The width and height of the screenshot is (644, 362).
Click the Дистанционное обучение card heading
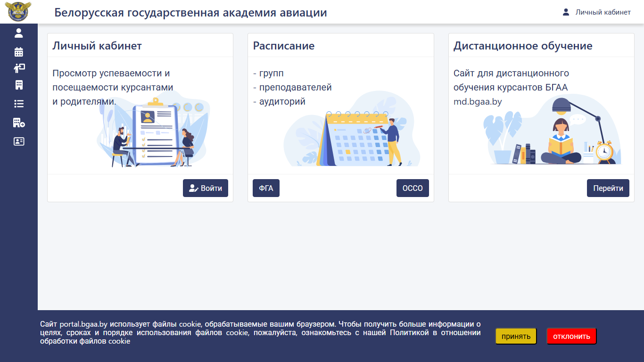523,46
